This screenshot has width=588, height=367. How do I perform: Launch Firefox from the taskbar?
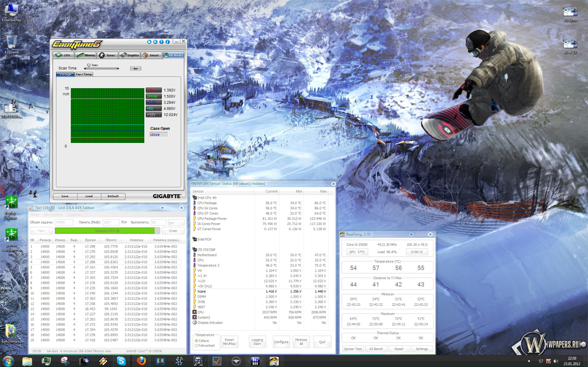click(x=141, y=361)
